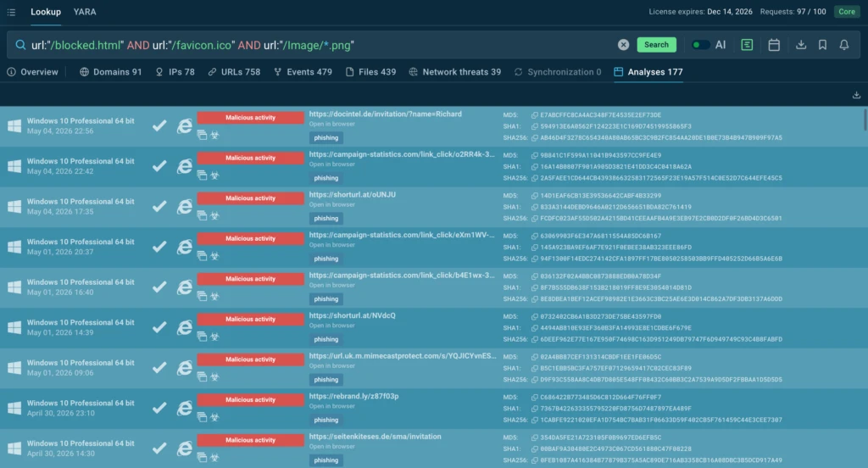
Task: Open the IPs 78 tab
Action: coord(175,72)
